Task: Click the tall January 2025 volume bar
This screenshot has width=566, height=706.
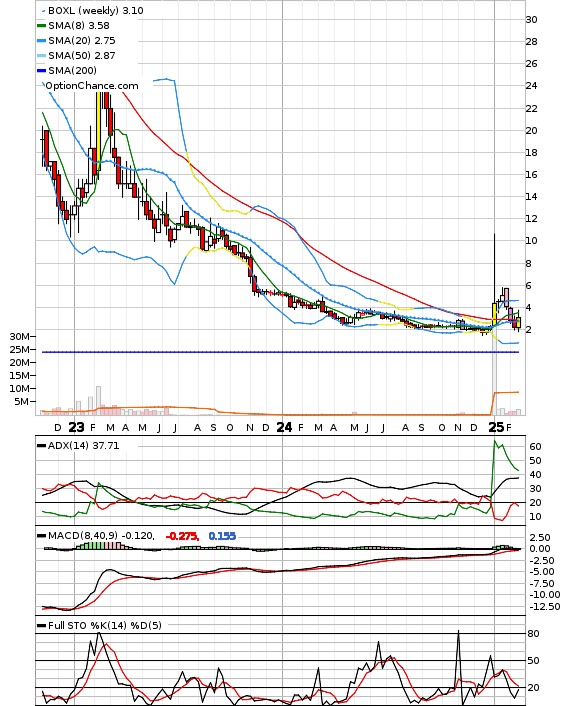Action: (x=494, y=375)
